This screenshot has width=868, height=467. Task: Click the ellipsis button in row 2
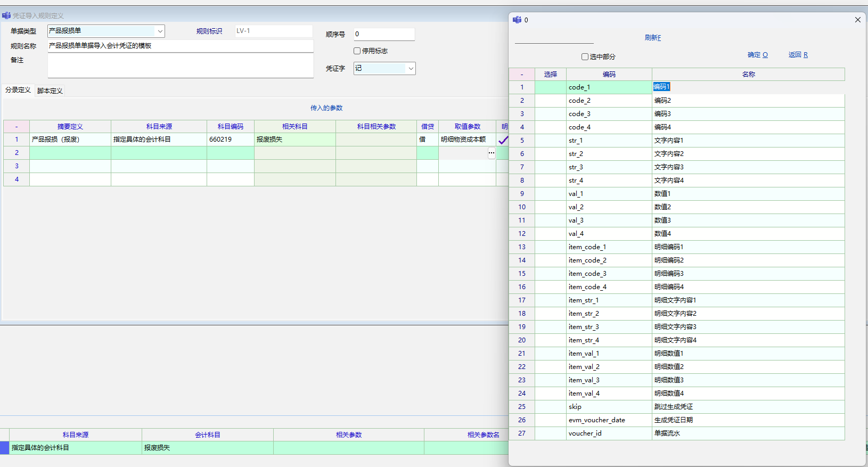(x=491, y=153)
